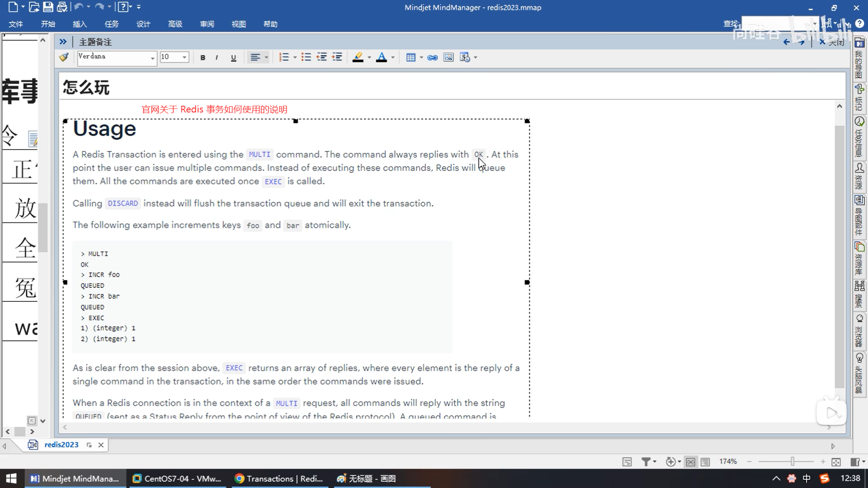The height and width of the screenshot is (488, 868).
Task: Click the bulleted list icon
Action: pyautogui.click(x=306, y=57)
